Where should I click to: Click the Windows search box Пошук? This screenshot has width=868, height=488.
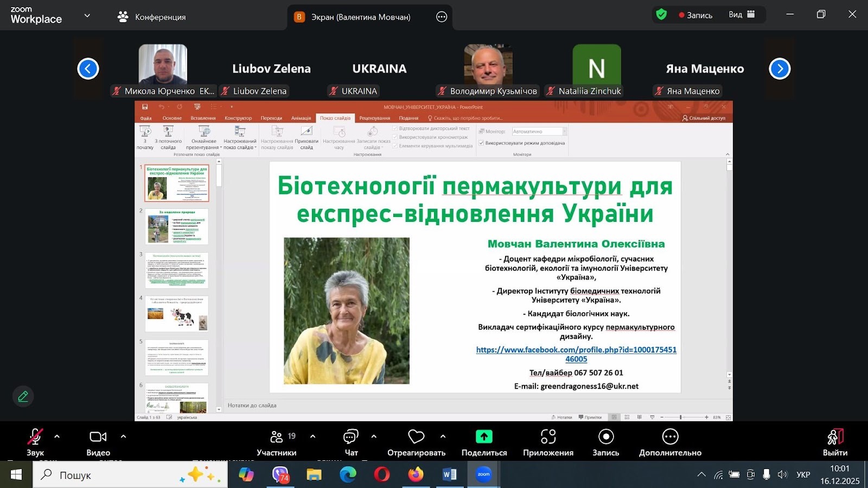coord(130,475)
